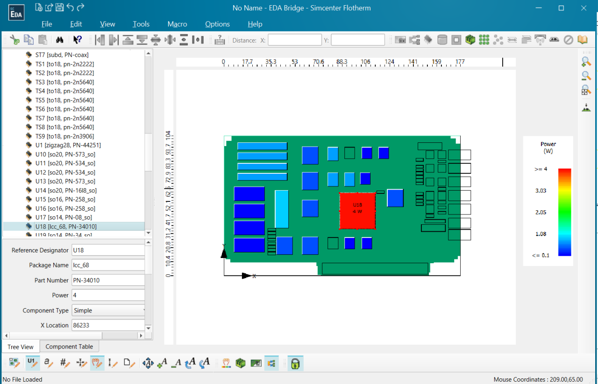Toggle the hand pan edit mode button
Image resolution: width=599 pixels, height=384 pixels.
coord(97,363)
